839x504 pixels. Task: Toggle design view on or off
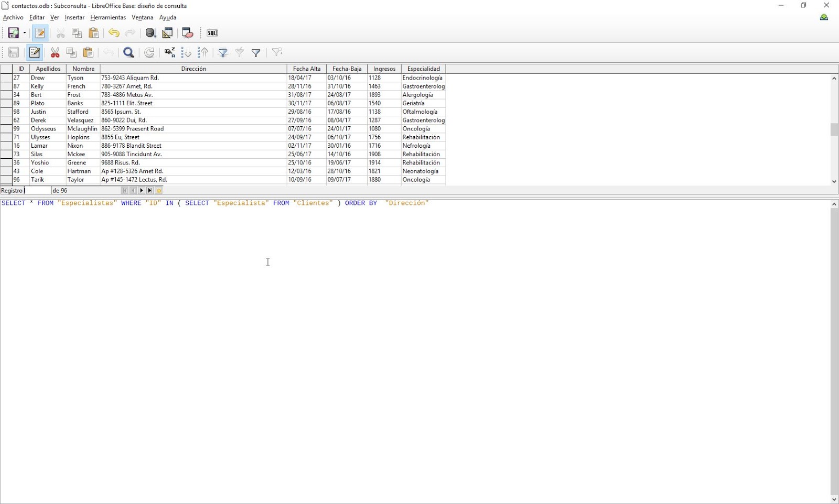coord(167,32)
